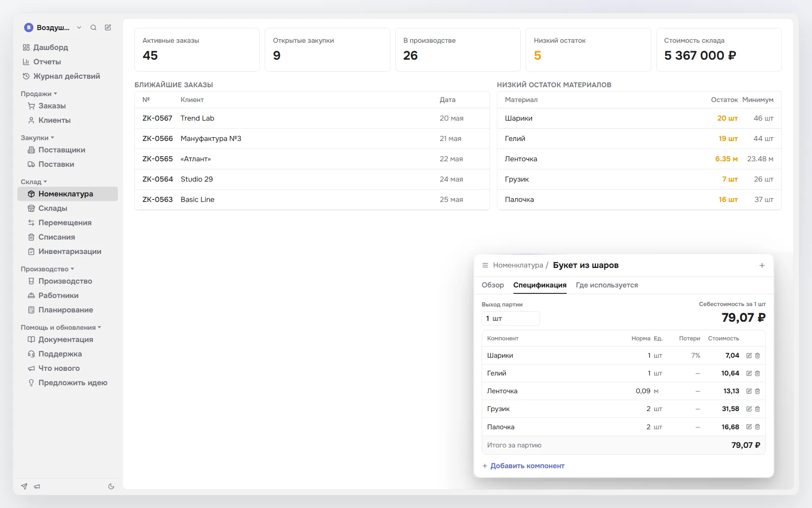The height and width of the screenshot is (508, 812).
Task: Switch to Спецификация tab
Action: coord(540,285)
